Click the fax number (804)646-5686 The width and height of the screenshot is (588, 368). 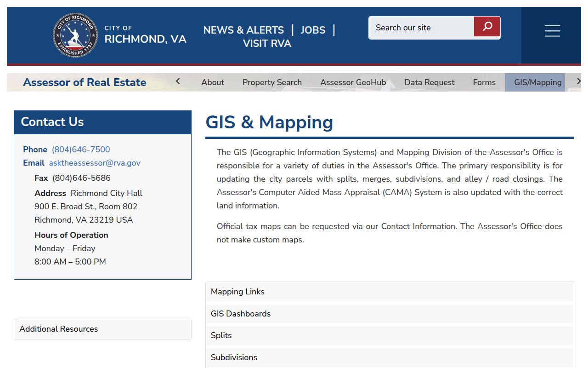click(81, 178)
